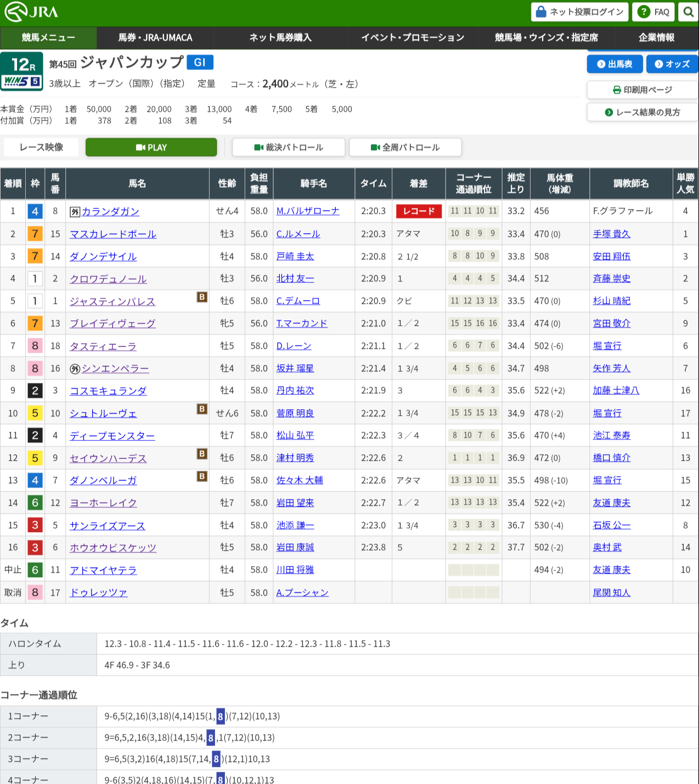Click the red レコード badge

tap(419, 211)
